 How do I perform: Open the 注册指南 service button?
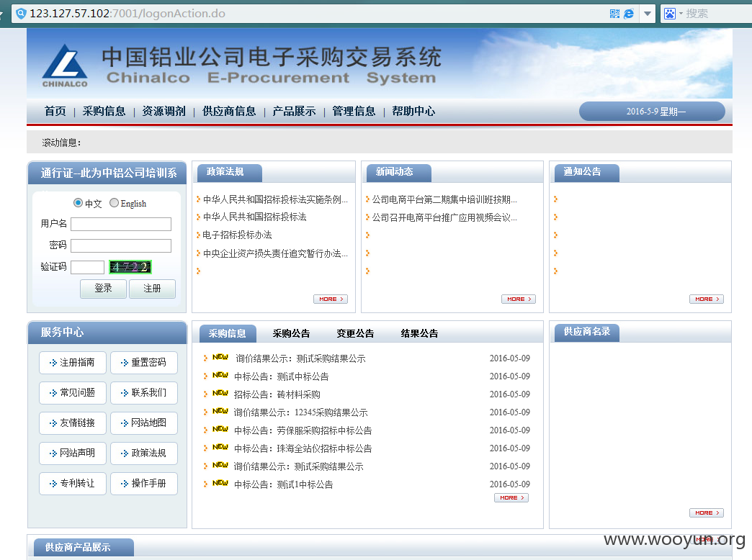(x=73, y=363)
